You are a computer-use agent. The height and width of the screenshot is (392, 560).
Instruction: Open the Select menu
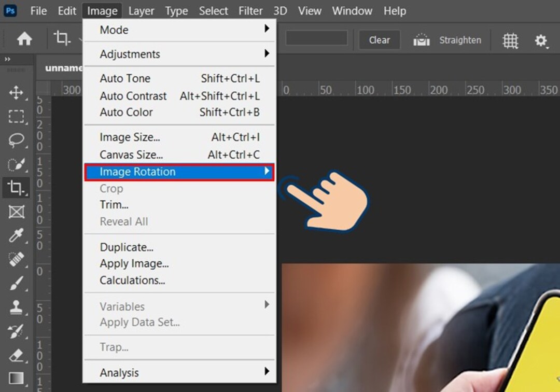213,11
